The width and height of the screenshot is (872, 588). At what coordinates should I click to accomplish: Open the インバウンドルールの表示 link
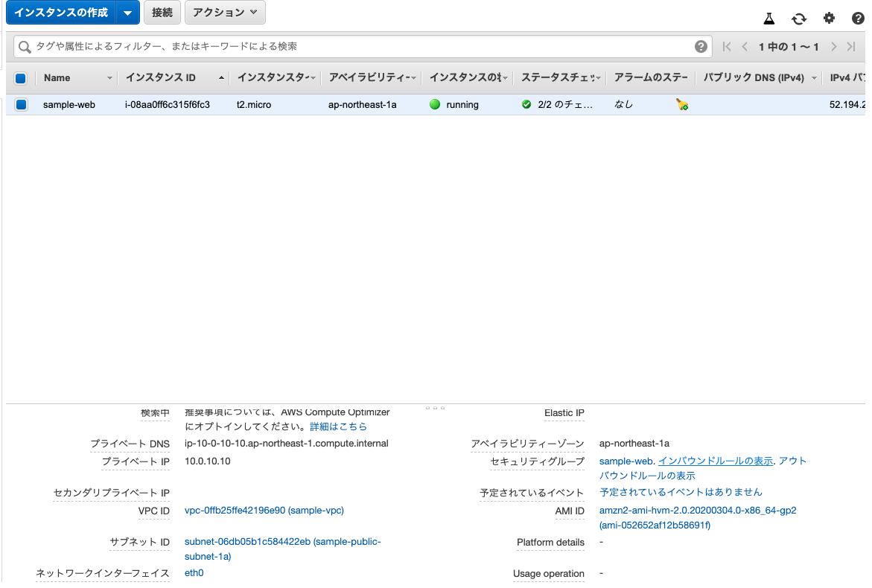point(715,461)
